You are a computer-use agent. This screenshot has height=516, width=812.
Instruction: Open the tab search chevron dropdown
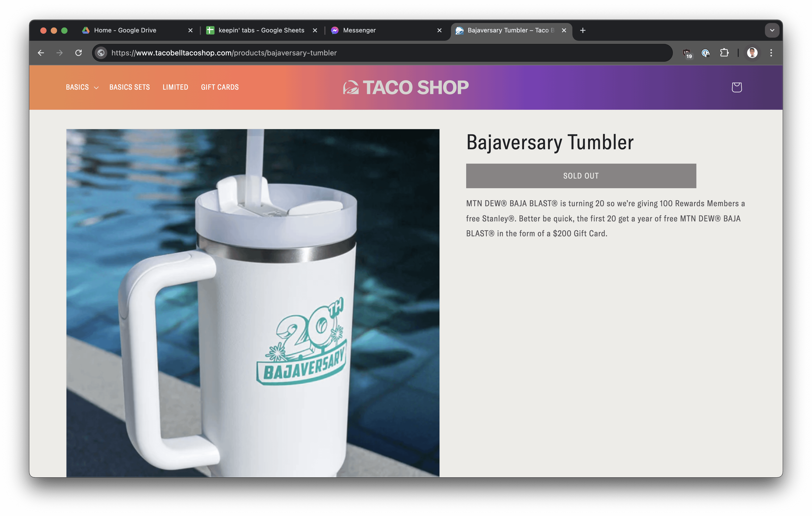772,30
